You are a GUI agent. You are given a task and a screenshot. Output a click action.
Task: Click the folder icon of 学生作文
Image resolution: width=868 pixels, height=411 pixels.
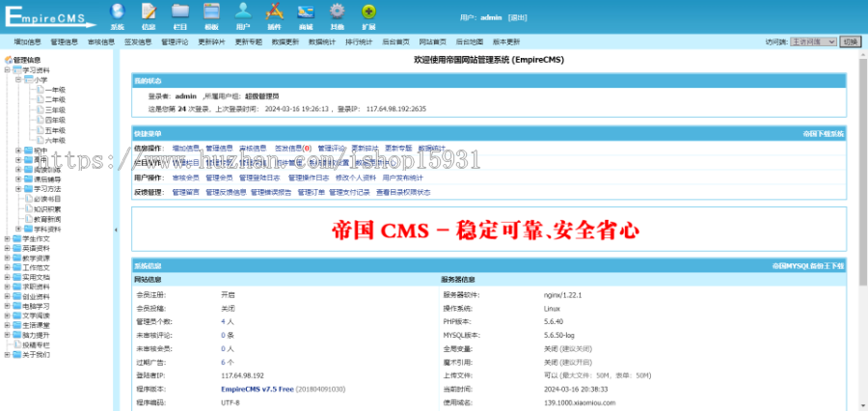point(17,238)
